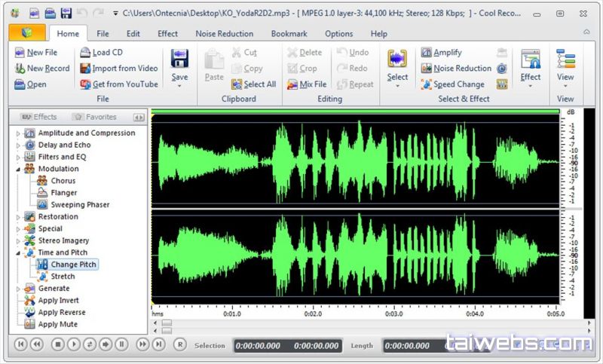
Task: Open the Save dropdown arrow
Action: coord(179,87)
